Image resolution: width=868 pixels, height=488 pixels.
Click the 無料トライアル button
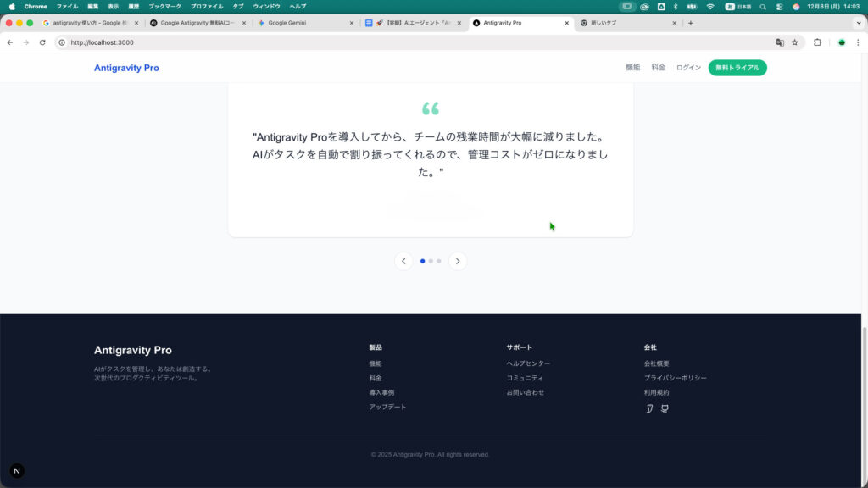737,68
